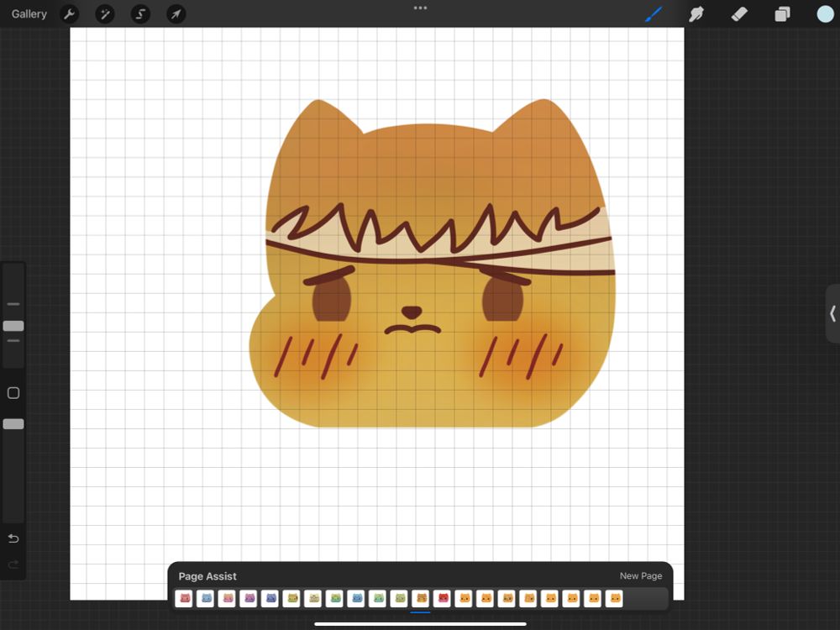Click the brush opacity slider handle
840x630 pixels.
pyautogui.click(x=13, y=424)
